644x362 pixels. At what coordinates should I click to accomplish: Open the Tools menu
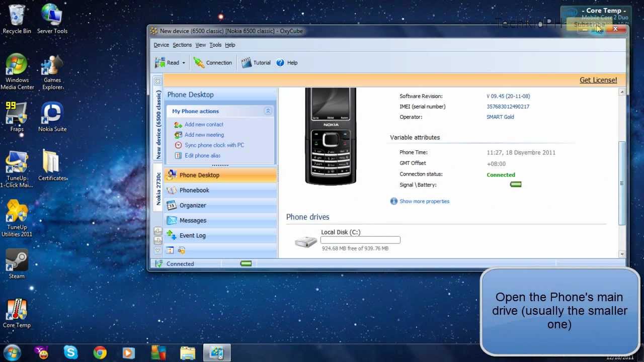(x=215, y=45)
